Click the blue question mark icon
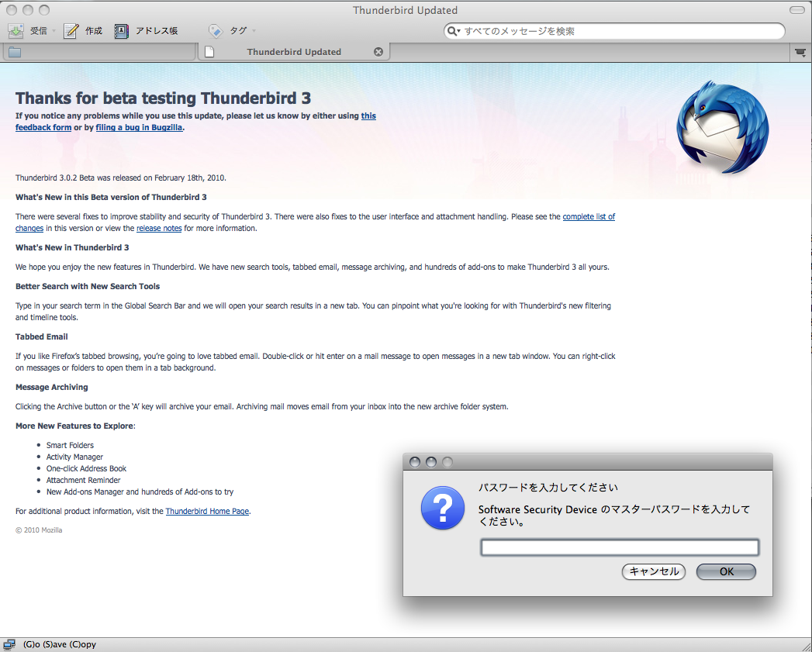Image resolution: width=812 pixels, height=652 pixels. [x=443, y=508]
